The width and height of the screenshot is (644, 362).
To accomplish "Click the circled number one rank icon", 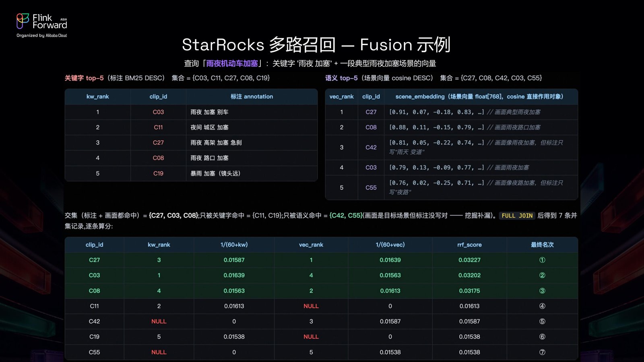I will (542, 260).
